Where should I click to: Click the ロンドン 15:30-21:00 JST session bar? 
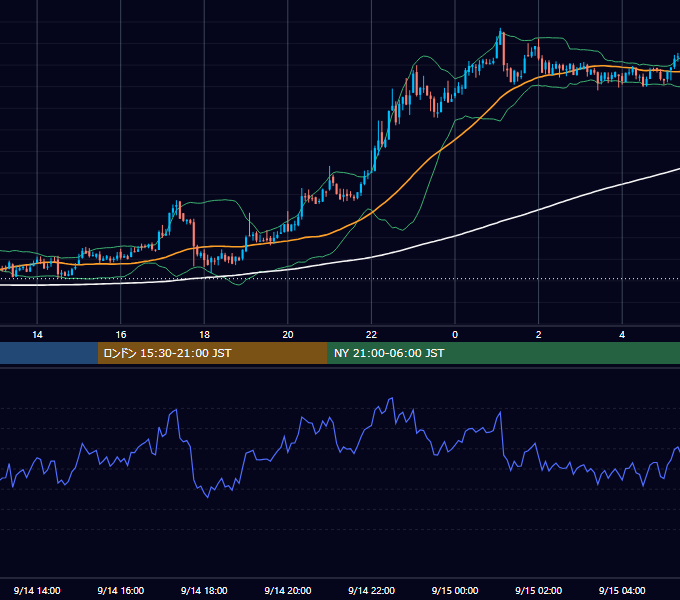212,353
